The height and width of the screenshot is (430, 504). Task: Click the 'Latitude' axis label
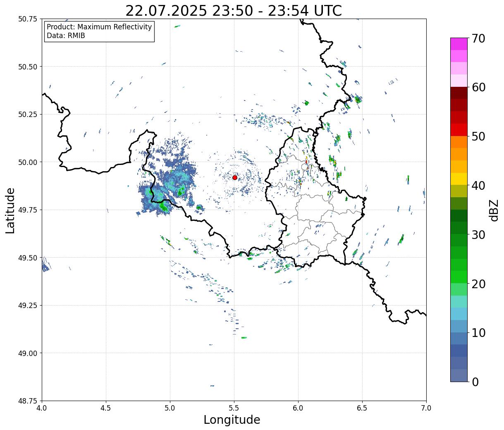[10, 210]
